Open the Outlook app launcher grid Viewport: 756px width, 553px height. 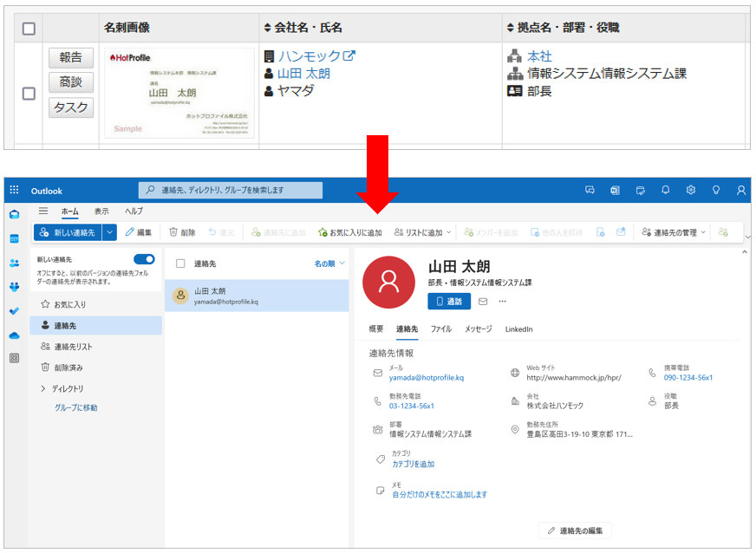click(15, 190)
